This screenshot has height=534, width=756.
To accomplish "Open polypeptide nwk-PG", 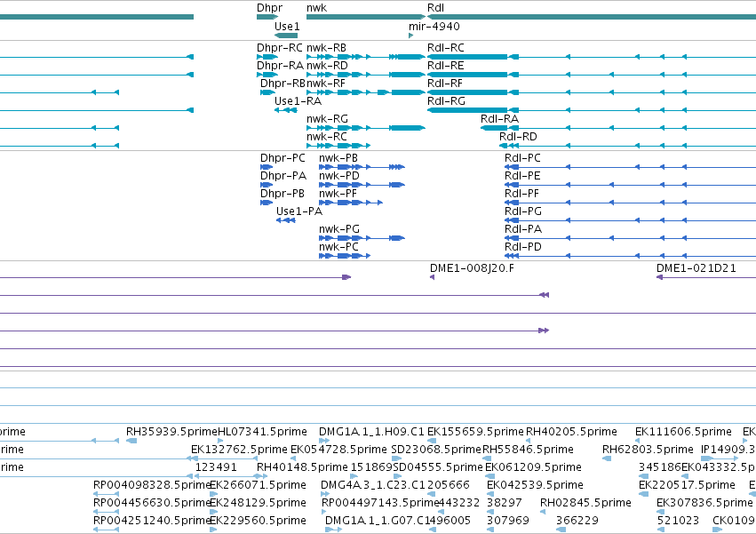I will [339, 229].
